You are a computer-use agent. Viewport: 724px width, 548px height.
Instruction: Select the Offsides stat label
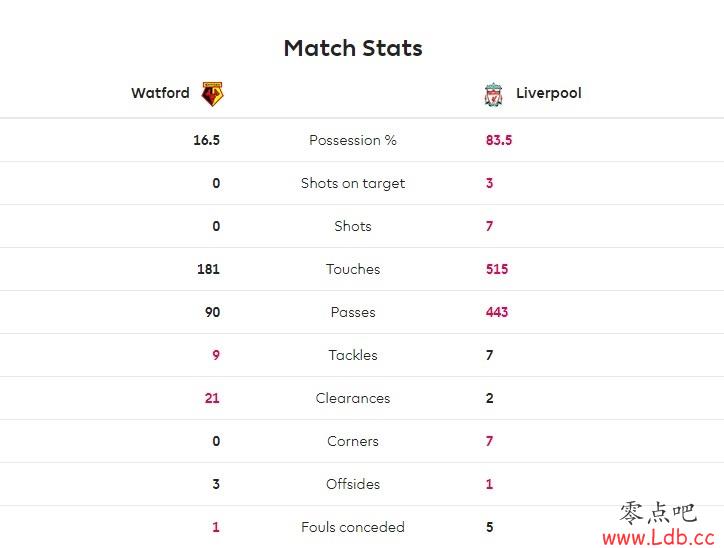pos(353,484)
